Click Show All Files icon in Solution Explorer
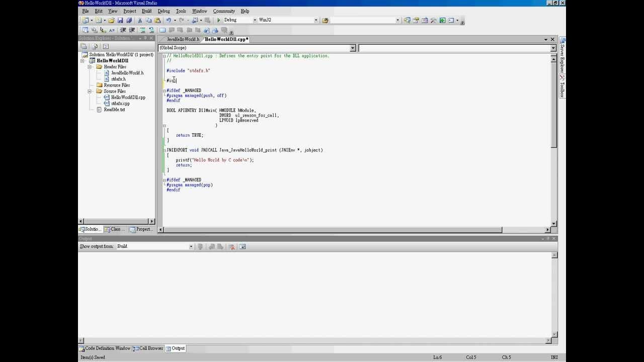Image resolution: width=644 pixels, height=362 pixels. click(x=95, y=46)
